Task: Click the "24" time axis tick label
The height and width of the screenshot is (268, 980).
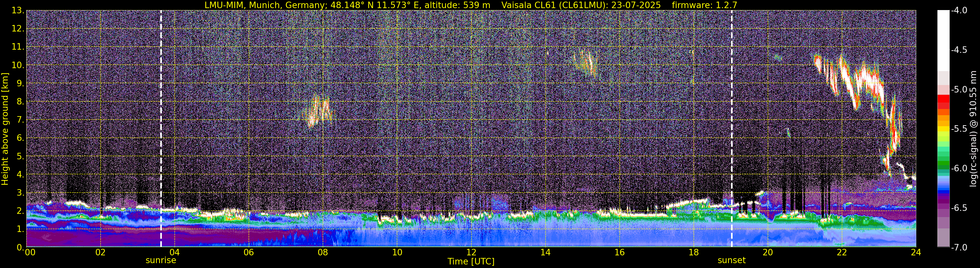Action: pyautogui.click(x=916, y=252)
